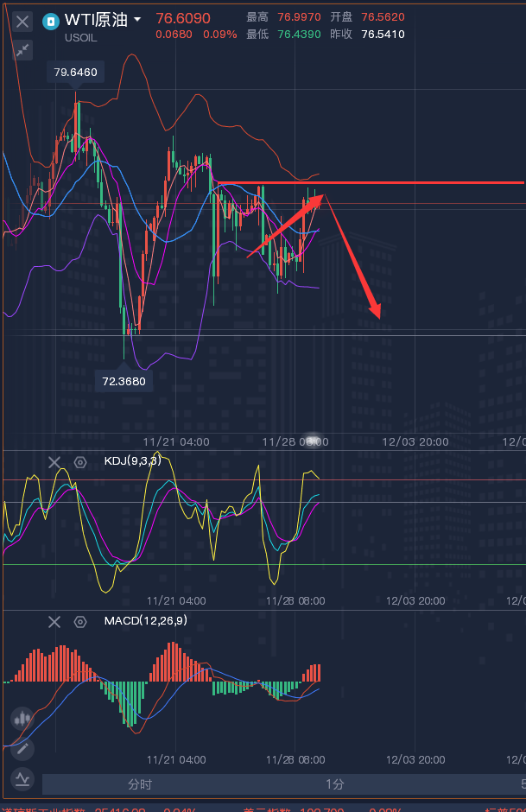This screenshot has width=526, height=812.
Task: Switch to the 分时 timeframe tab
Action: tap(140, 784)
